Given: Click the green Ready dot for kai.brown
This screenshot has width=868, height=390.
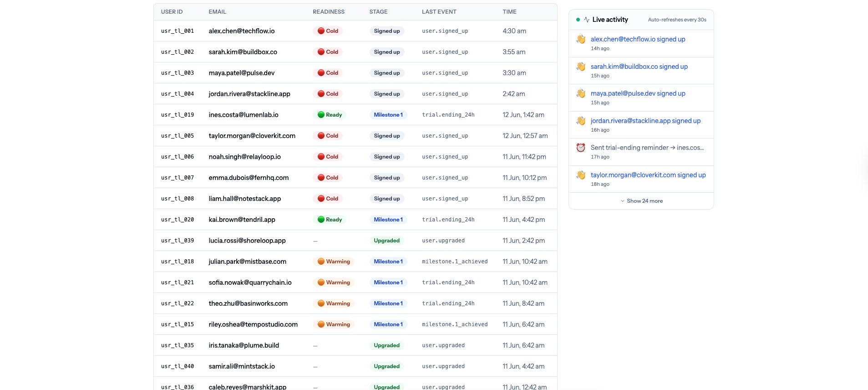Looking at the screenshot, I should pyautogui.click(x=321, y=220).
